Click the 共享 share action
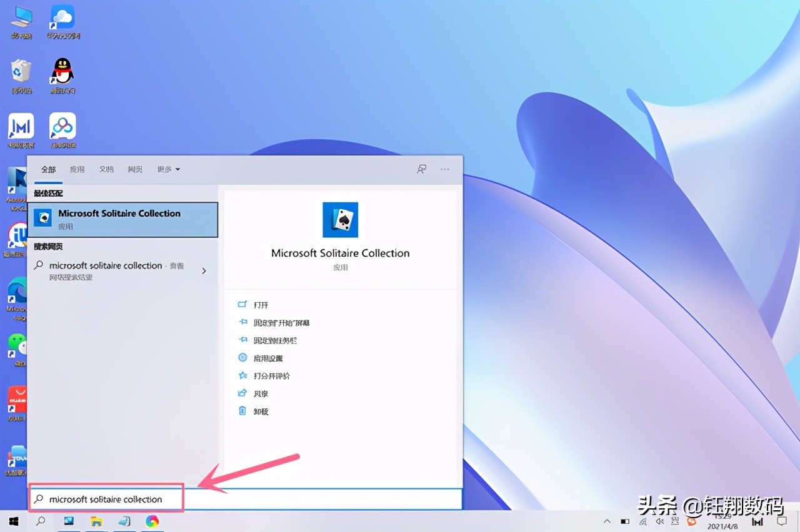The width and height of the screenshot is (800, 532). pos(253,393)
